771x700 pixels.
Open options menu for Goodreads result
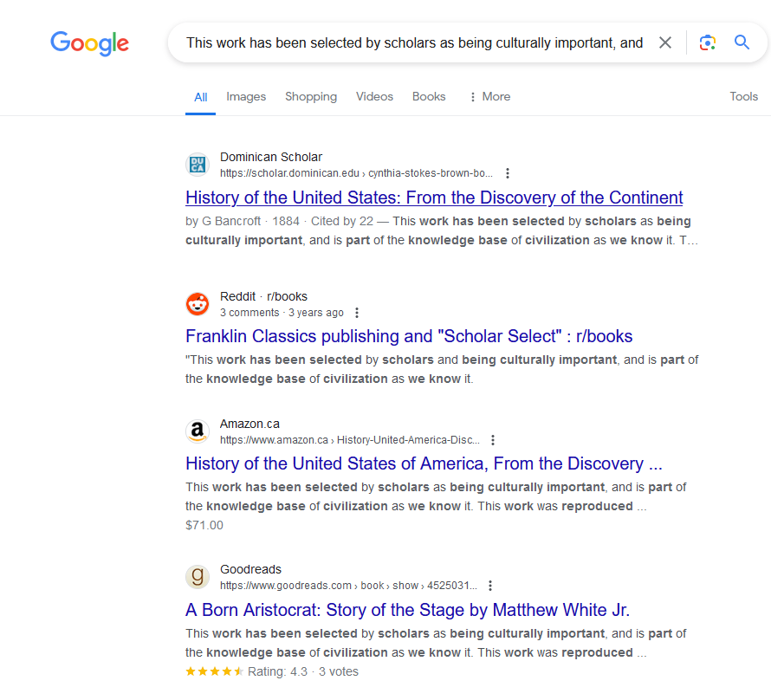coord(490,586)
